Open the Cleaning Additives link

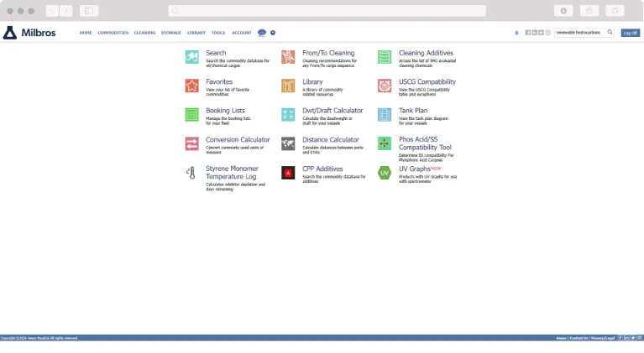(426, 53)
